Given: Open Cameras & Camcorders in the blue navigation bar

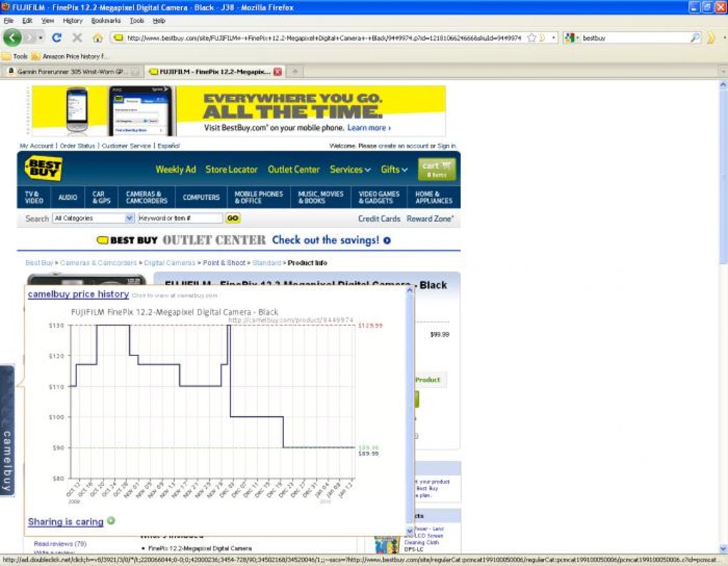Looking at the screenshot, I should [147, 197].
